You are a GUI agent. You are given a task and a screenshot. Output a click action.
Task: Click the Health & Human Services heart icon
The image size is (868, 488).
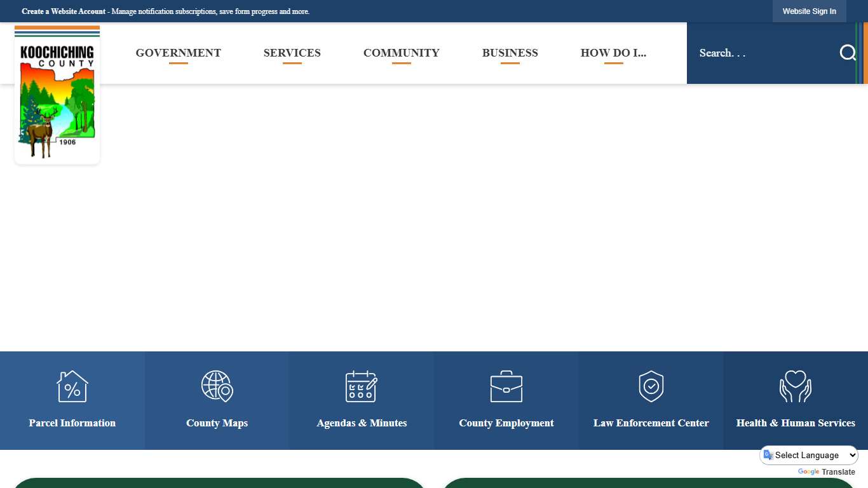[x=796, y=386]
